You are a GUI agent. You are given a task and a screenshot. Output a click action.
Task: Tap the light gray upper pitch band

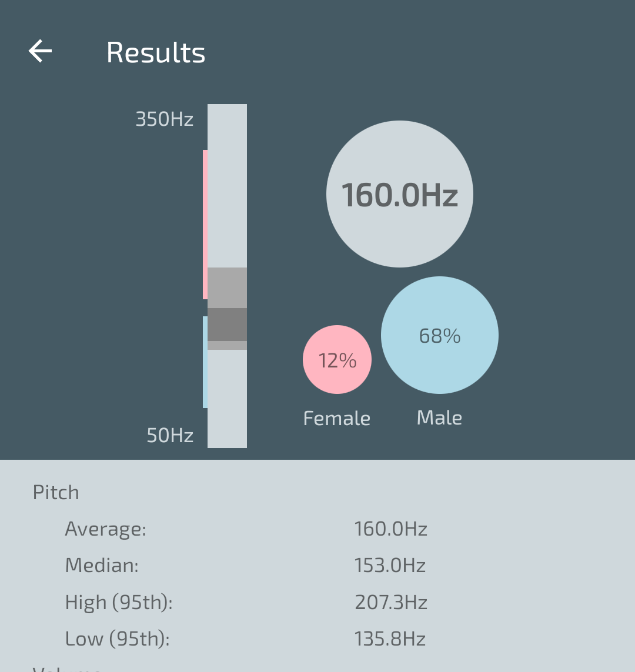point(227,287)
